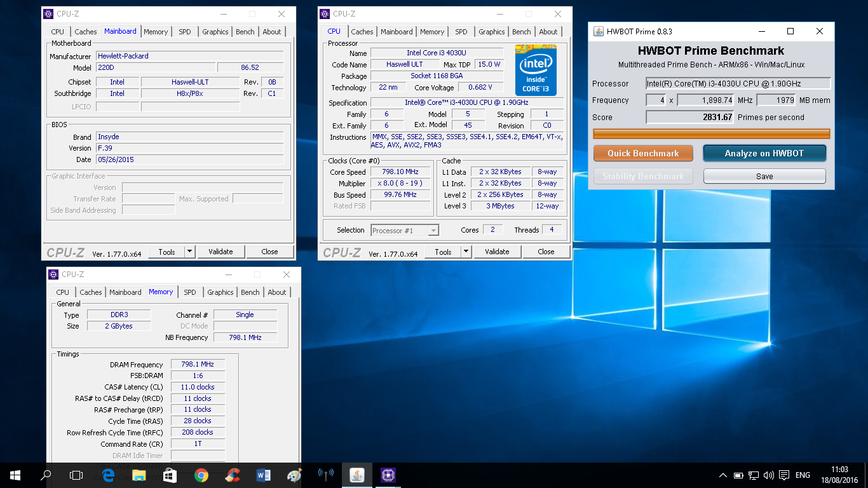Click the BIOS date 05/26/2015
Screen dimensions: 868x488
point(189,159)
